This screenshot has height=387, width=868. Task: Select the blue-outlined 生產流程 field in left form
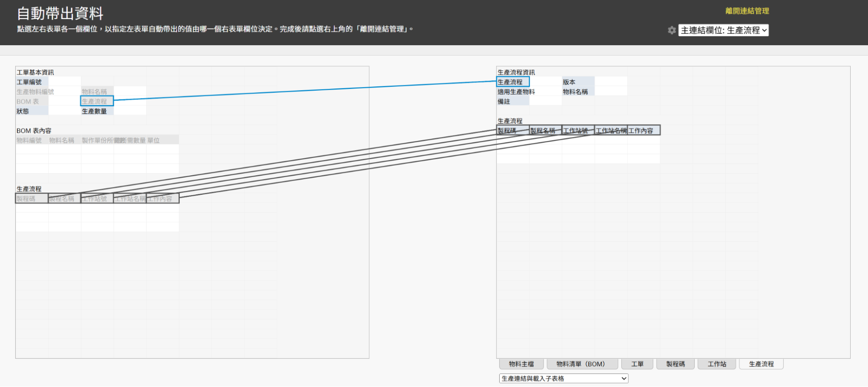(x=97, y=101)
